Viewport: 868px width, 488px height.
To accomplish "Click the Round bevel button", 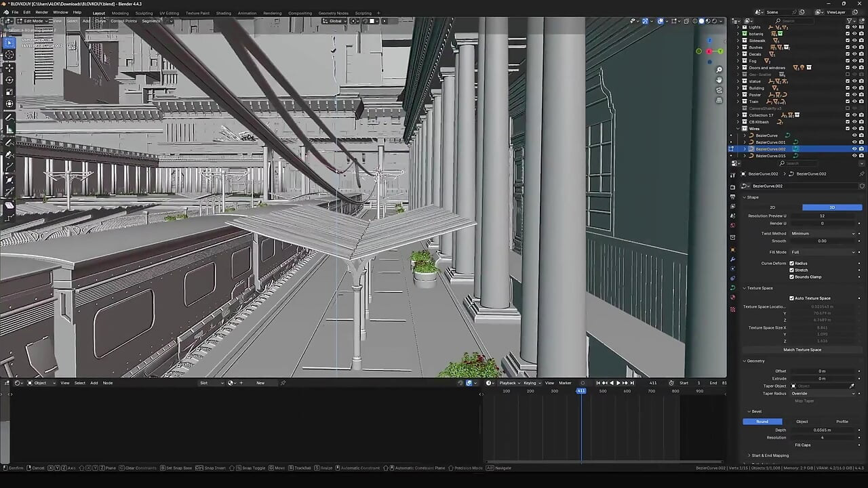I will [762, 422].
